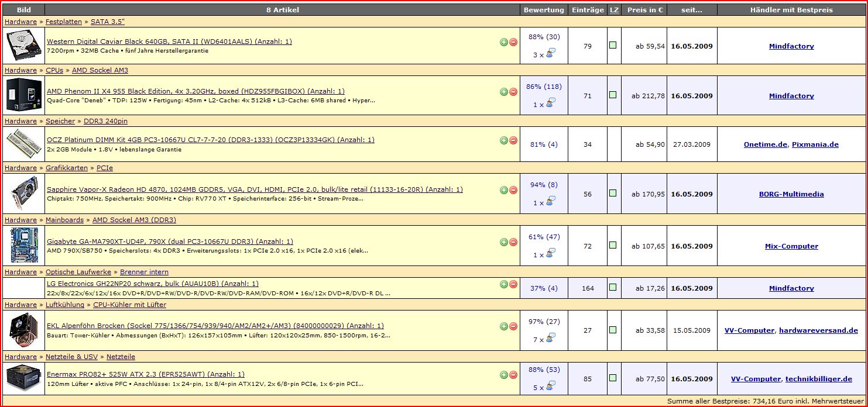
Task: Visit technikbilliger.de dealer link
Action: tap(819, 379)
